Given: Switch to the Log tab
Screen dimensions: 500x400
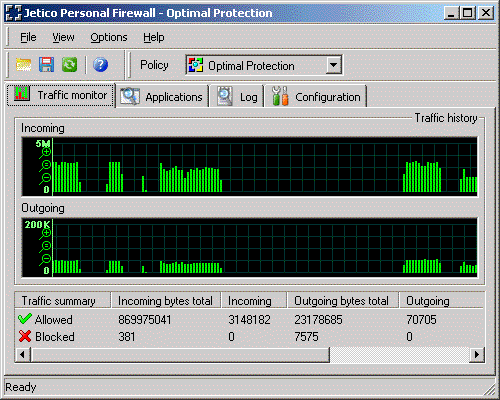Looking at the screenshot, I should pos(237,97).
